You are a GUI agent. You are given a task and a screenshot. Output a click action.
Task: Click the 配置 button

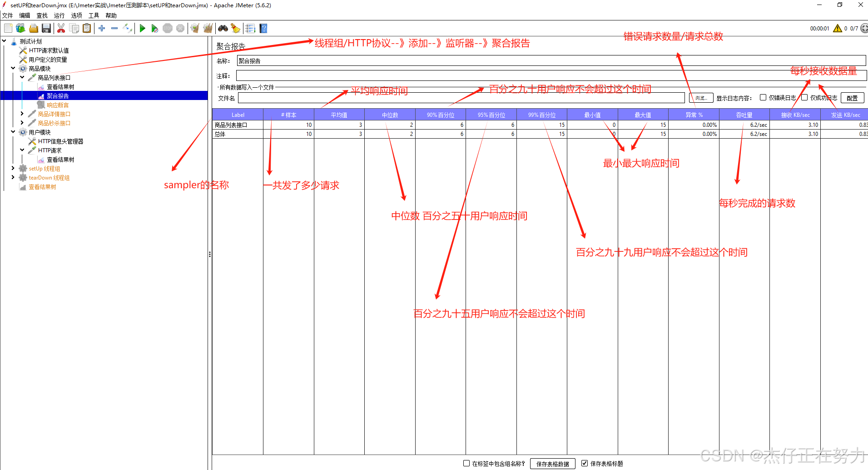click(852, 98)
